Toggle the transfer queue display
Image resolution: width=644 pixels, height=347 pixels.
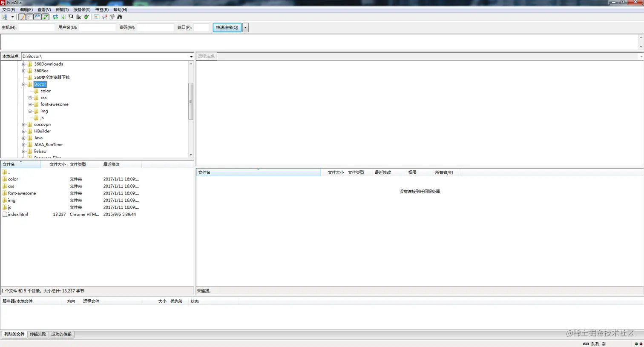(x=45, y=17)
